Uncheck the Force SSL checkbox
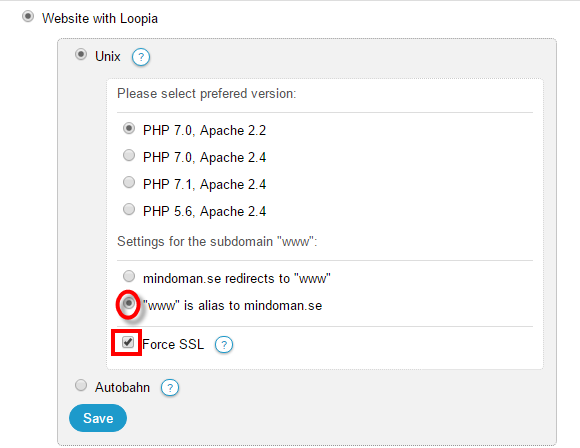Image resolution: width=580 pixels, height=448 pixels. point(128,342)
